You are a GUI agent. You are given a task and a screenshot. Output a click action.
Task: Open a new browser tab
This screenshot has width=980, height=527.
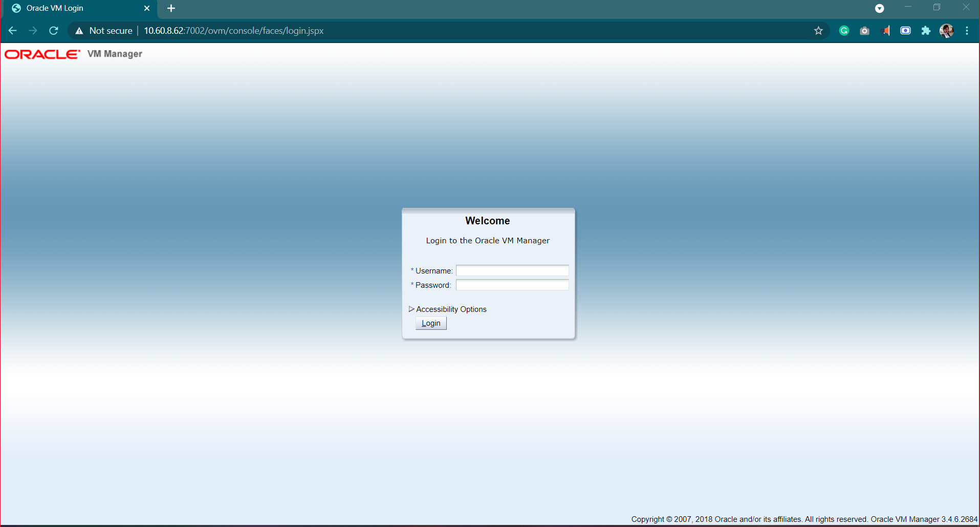171,8
